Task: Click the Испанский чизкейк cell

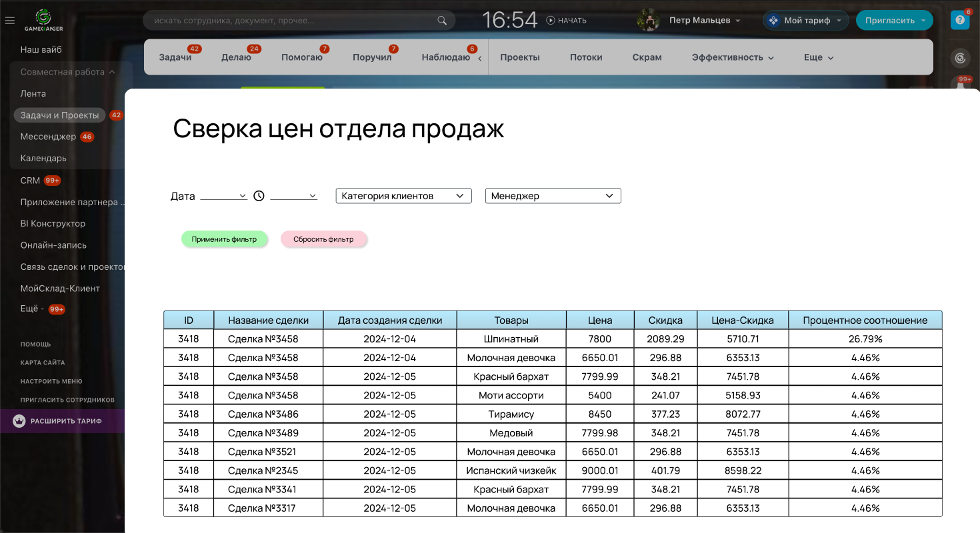Action: click(511, 470)
